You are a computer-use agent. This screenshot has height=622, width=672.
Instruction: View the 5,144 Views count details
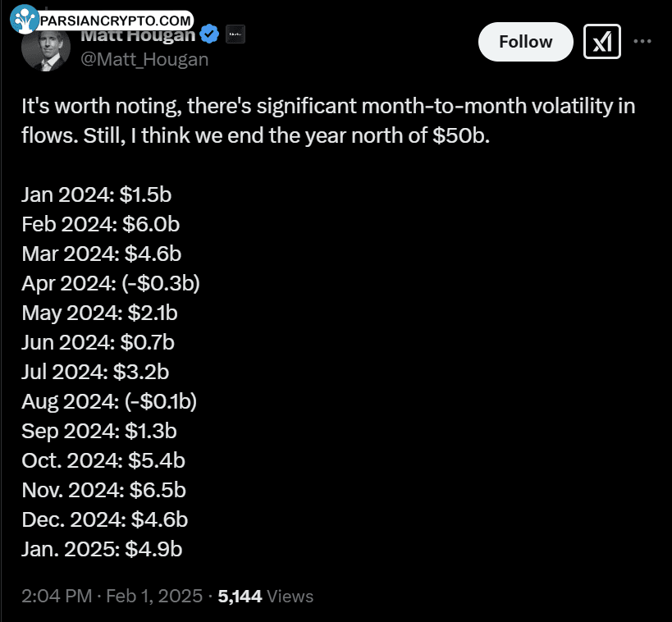tap(266, 597)
